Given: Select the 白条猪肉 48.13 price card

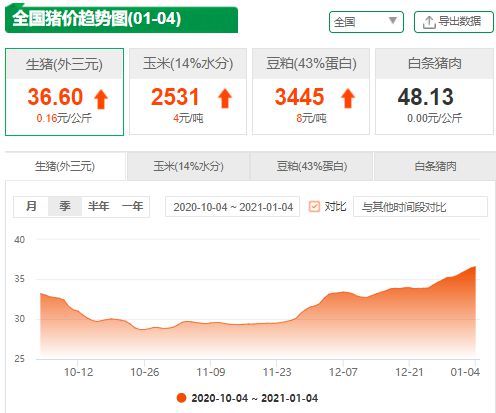Looking at the screenshot, I should 434,92.
